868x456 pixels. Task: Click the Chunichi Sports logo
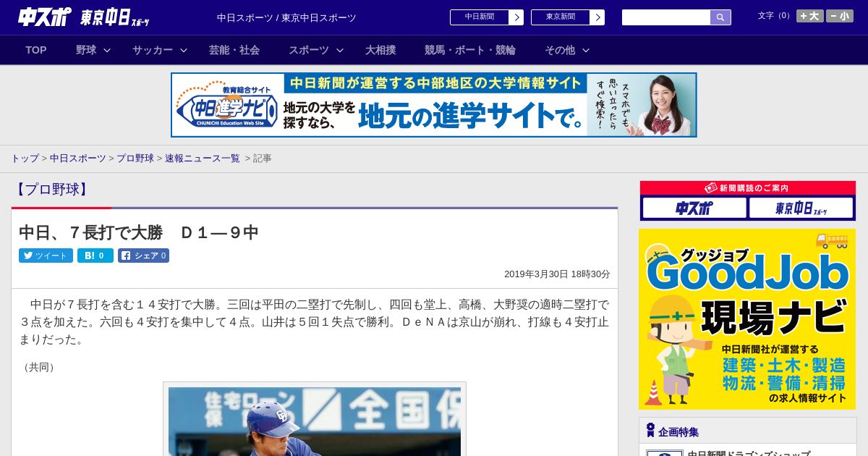coord(45,17)
